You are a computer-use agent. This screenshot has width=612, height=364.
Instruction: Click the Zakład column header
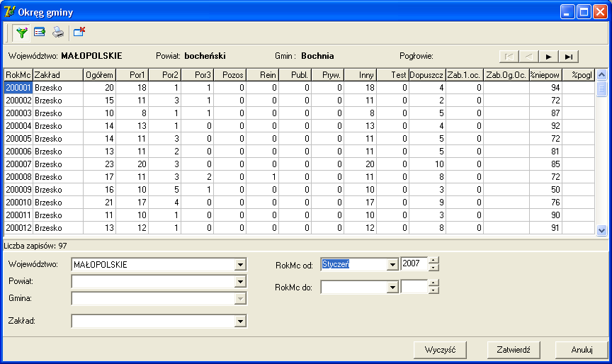click(x=58, y=75)
